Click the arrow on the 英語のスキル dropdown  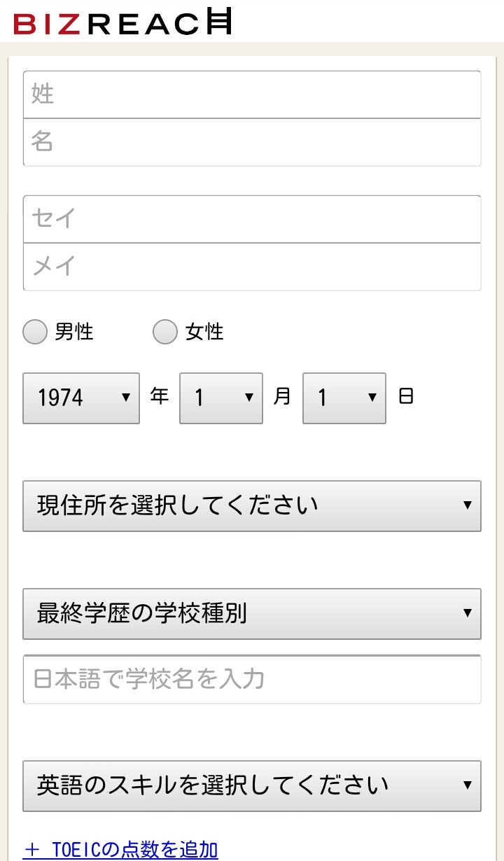click(x=468, y=785)
